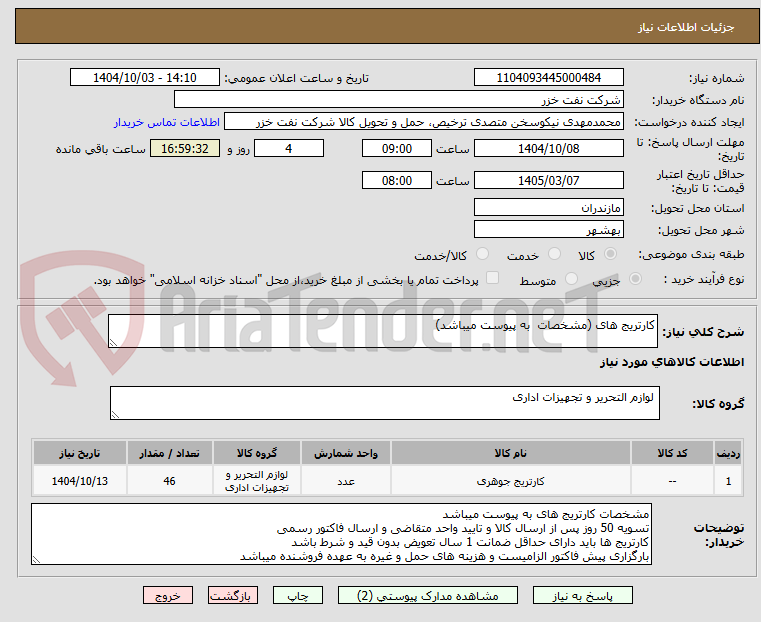
Task: Select the خدمت radio button
Action: click(554, 254)
